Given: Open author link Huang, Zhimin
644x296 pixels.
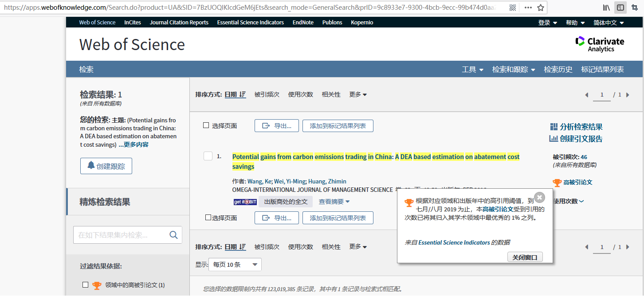Looking at the screenshot, I should tap(327, 181).
